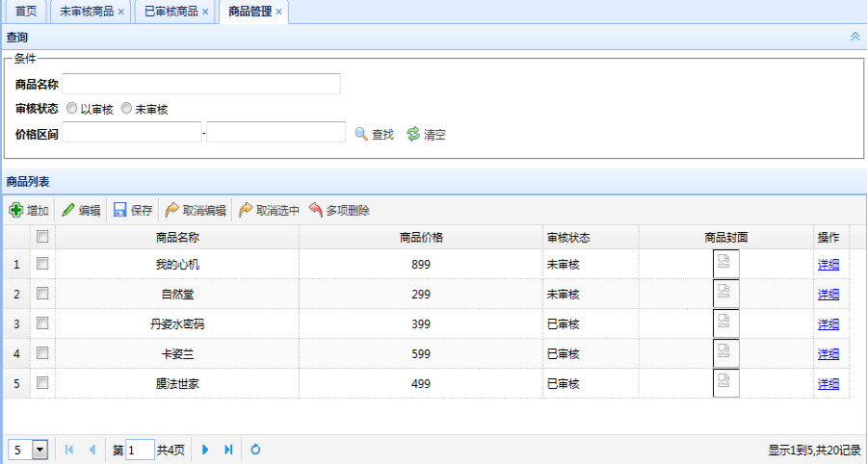Open 详细 link for 丹姿水密码

click(829, 324)
